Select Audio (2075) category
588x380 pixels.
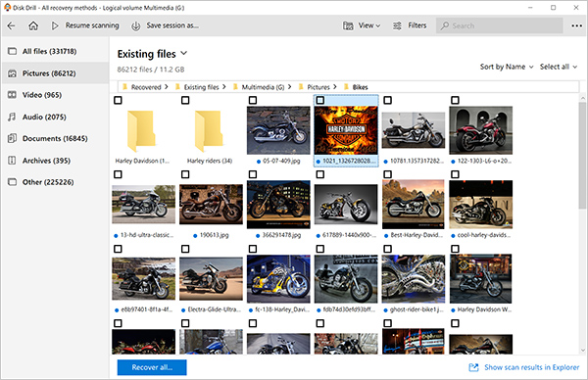[55, 117]
